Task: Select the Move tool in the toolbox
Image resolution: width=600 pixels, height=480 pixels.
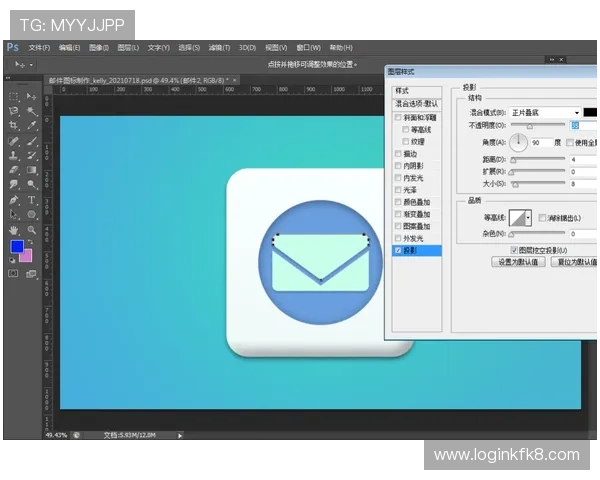Action: [31, 97]
